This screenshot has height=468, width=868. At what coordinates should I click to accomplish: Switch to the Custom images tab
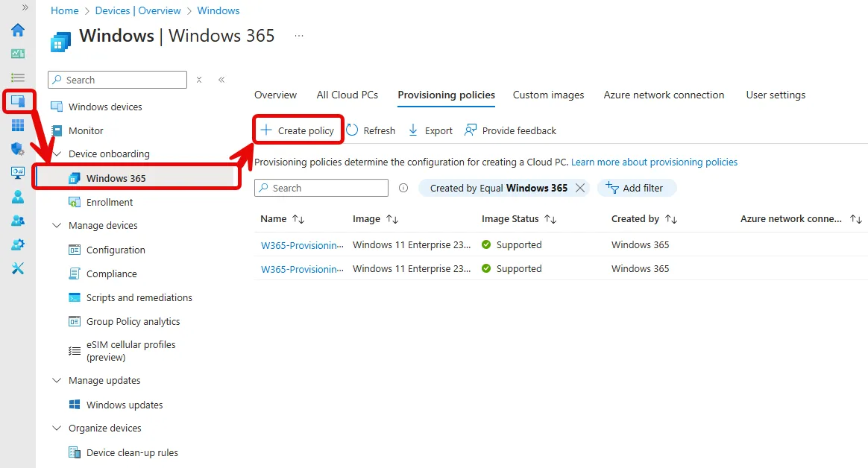click(x=548, y=95)
